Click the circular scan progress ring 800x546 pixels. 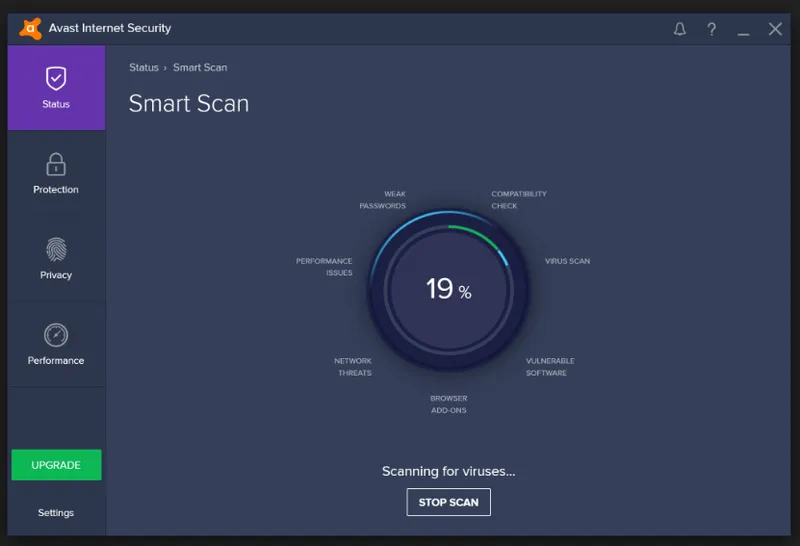[x=448, y=290]
